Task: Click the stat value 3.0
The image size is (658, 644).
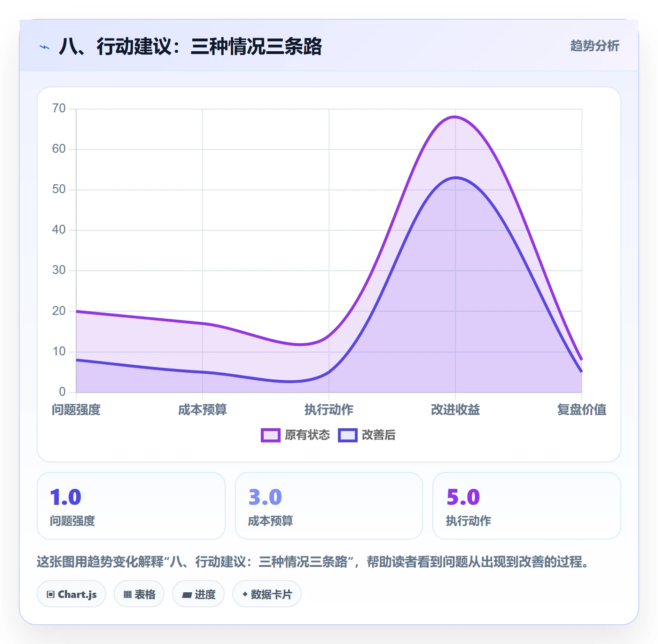Action: pos(265,497)
